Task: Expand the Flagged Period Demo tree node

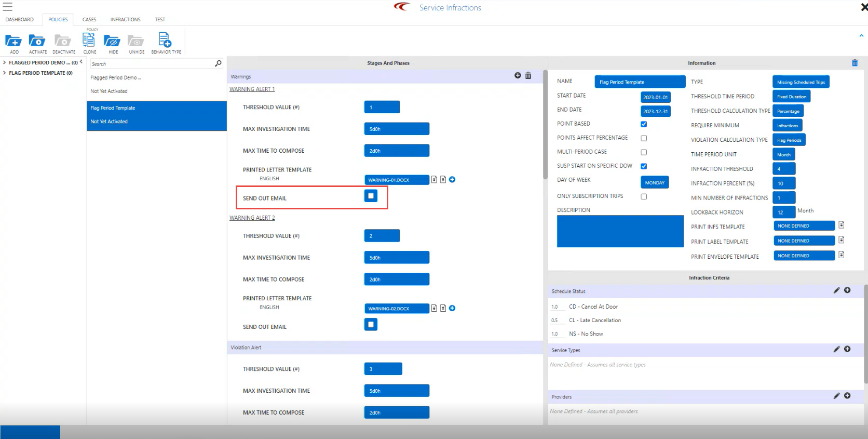Action: pos(5,62)
